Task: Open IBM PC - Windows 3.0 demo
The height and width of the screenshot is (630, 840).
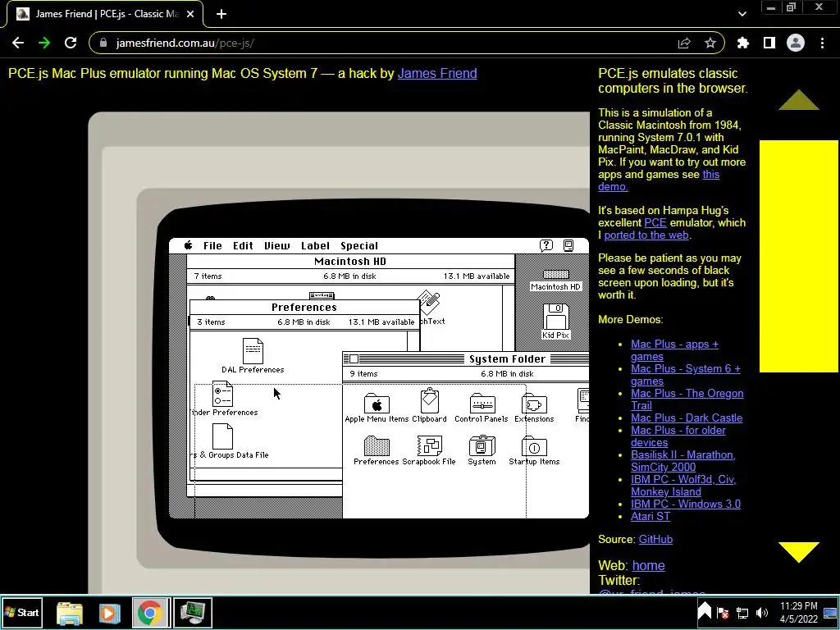Action: coord(686,504)
